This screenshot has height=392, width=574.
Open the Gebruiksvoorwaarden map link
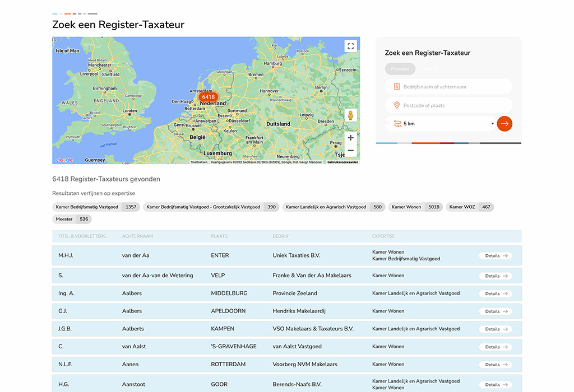[342, 162]
